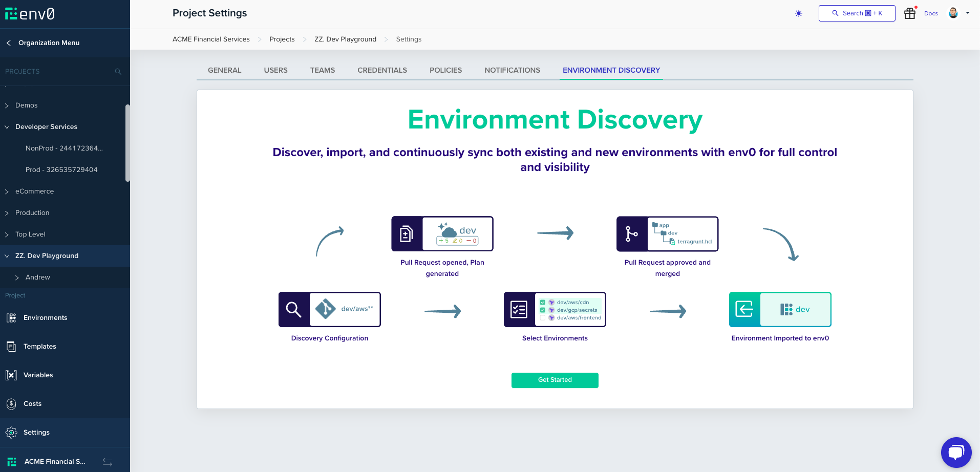Click the sidebar projects scrollbar
980x472 pixels.
pos(127,143)
